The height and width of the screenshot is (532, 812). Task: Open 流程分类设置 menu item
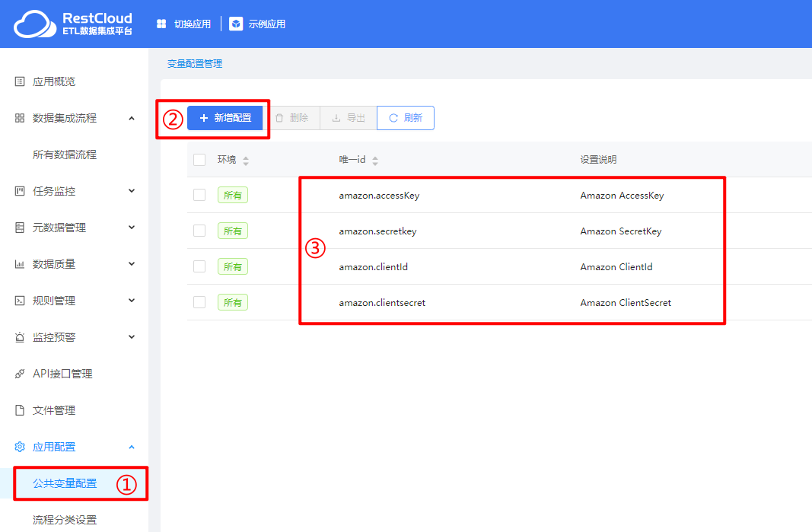65,520
